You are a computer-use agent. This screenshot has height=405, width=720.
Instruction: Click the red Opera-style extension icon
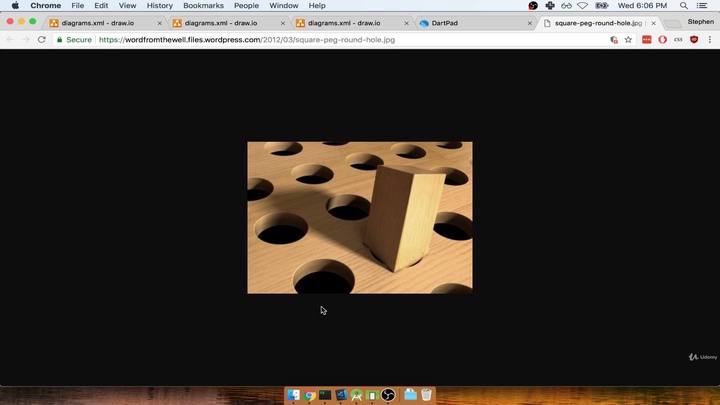(x=662, y=40)
